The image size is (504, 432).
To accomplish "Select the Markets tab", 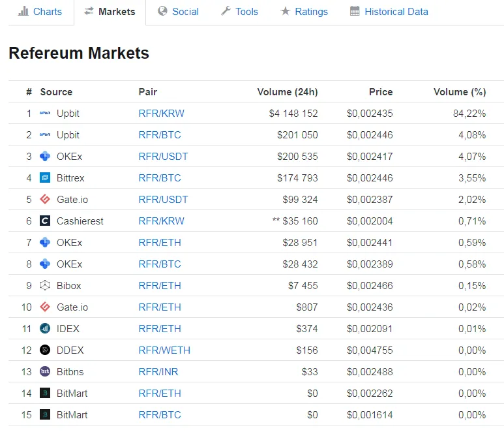I will click(110, 12).
